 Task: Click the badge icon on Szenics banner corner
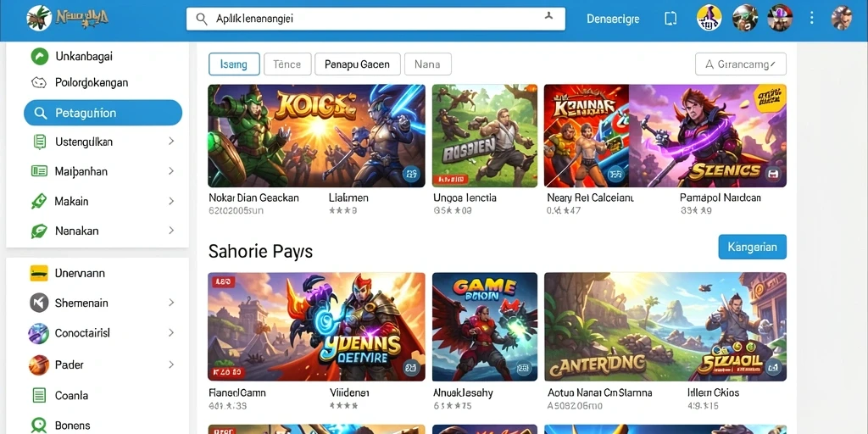(x=773, y=175)
